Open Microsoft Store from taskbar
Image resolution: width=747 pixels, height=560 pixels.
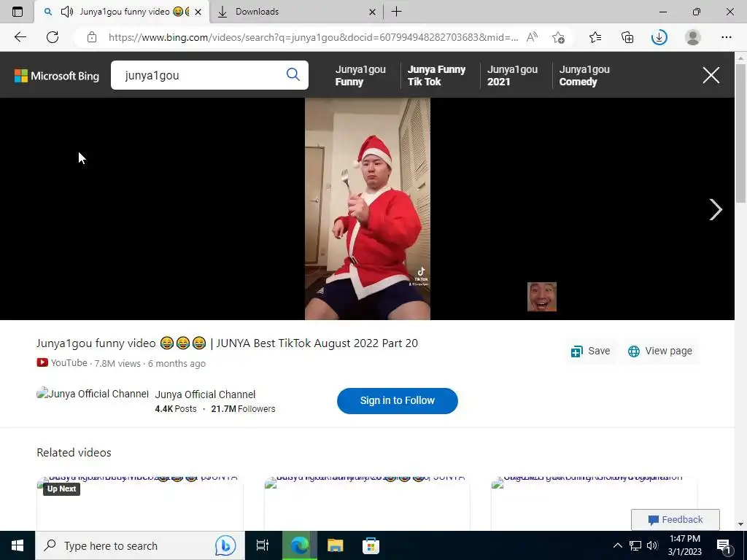[371, 545]
